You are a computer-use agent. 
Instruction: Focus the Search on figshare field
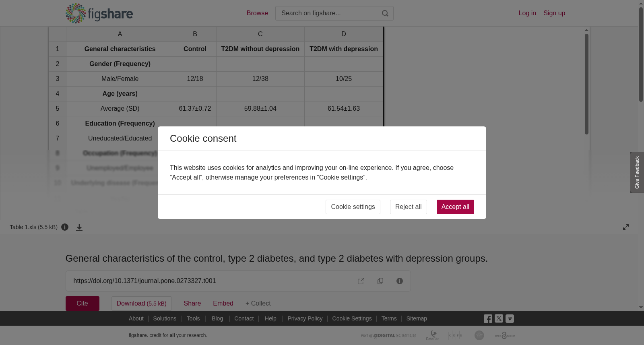[x=328, y=13]
